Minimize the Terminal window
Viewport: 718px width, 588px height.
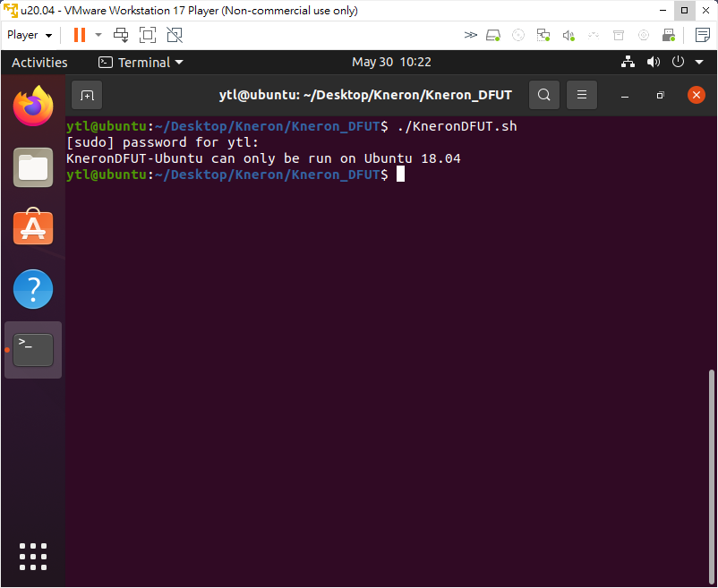coord(625,96)
